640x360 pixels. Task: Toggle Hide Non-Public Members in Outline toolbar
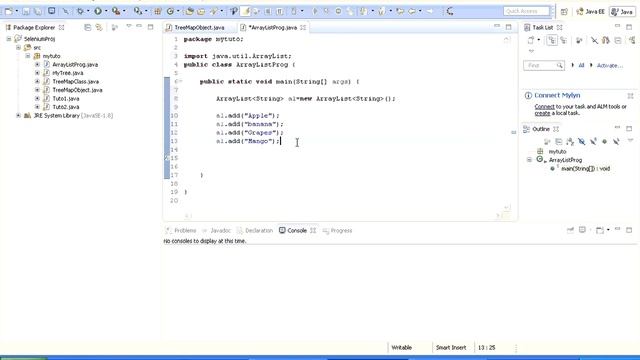pos(604,141)
